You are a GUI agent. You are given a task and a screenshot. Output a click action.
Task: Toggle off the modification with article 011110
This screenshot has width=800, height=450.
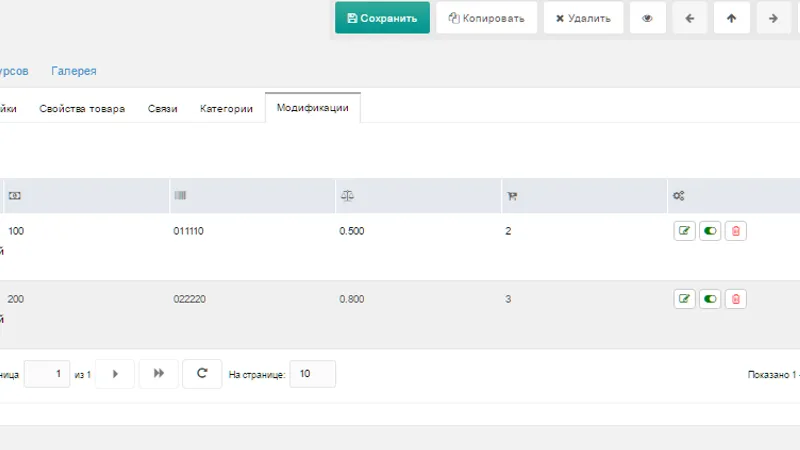710,231
